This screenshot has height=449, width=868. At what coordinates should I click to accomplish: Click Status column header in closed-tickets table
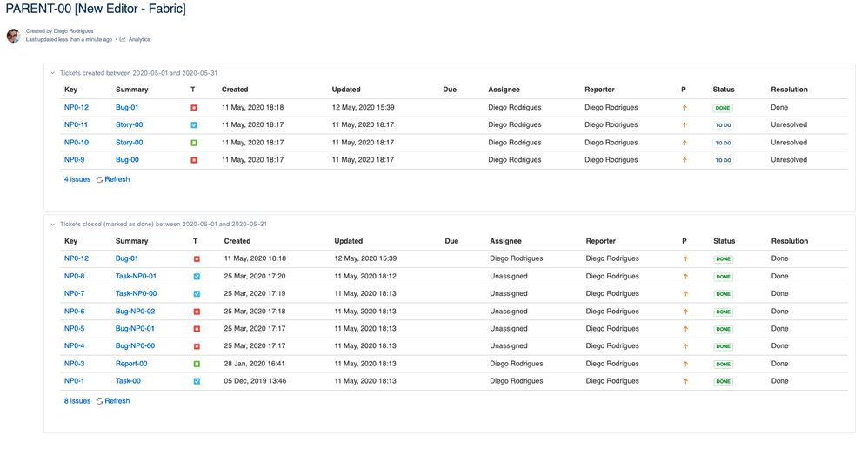click(x=724, y=241)
